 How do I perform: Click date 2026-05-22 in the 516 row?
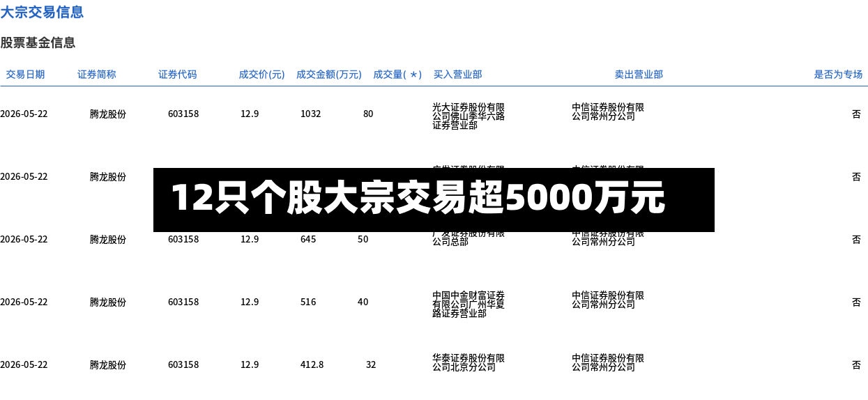24,302
